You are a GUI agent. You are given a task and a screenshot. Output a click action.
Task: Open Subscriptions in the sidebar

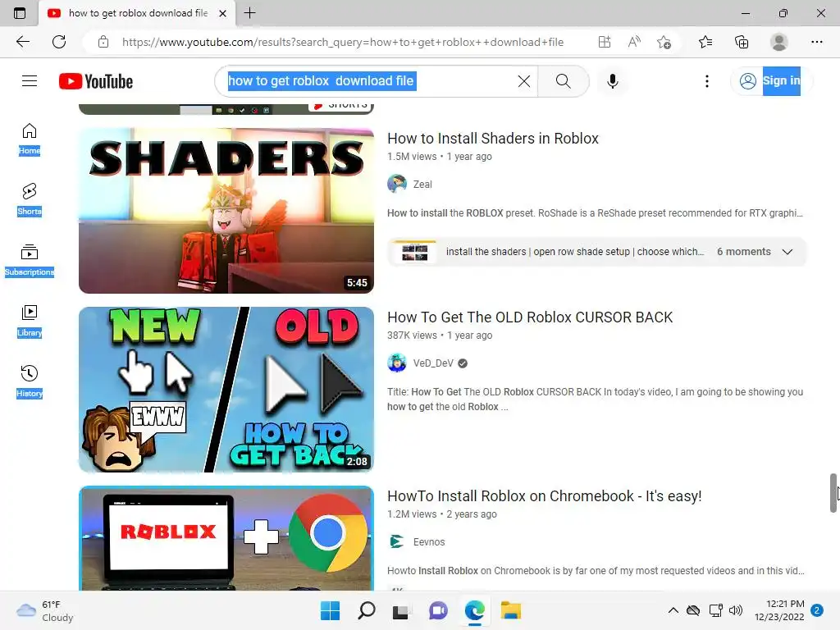pyautogui.click(x=30, y=260)
